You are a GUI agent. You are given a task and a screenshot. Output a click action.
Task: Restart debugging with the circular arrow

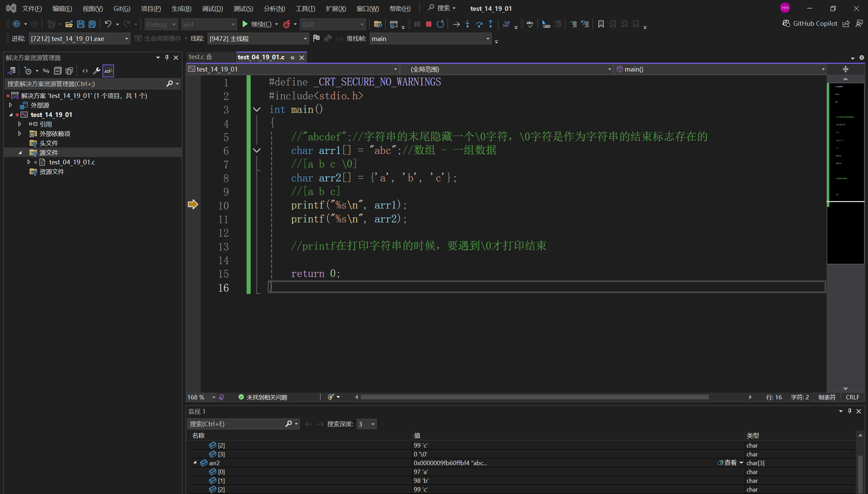[x=440, y=24]
